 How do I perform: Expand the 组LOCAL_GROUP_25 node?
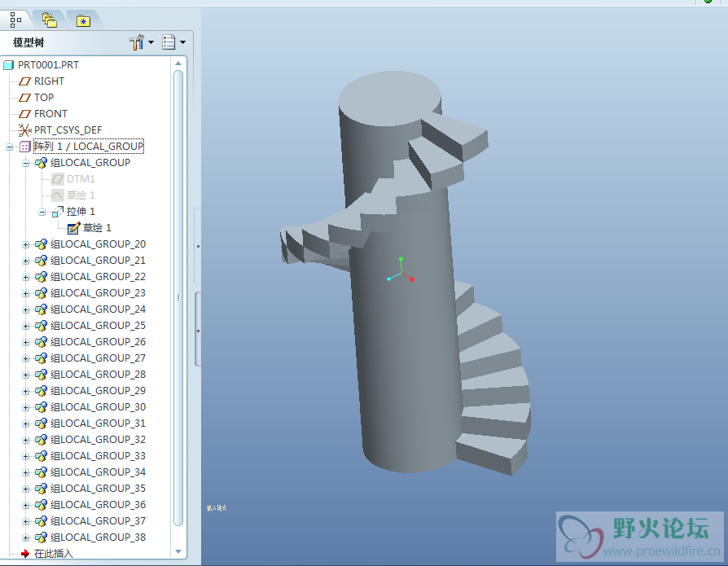[x=26, y=326]
